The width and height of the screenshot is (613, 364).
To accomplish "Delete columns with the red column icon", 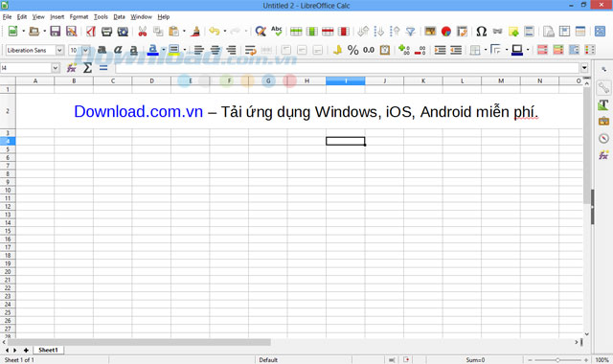I will point(344,32).
